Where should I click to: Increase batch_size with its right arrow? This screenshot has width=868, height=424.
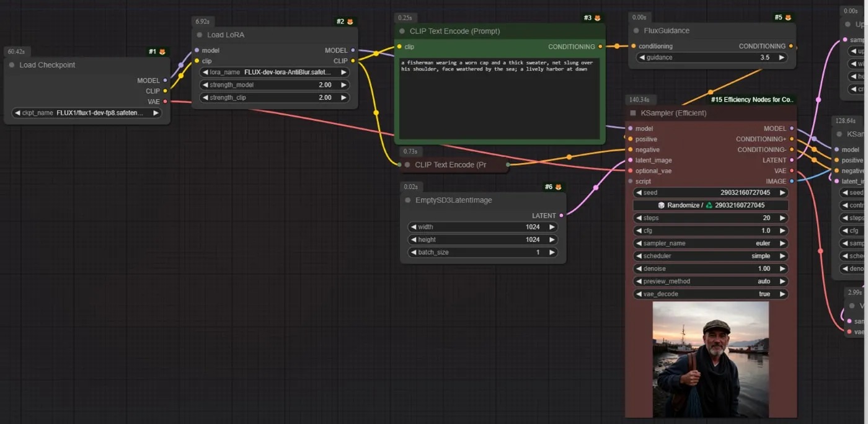(x=552, y=252)
